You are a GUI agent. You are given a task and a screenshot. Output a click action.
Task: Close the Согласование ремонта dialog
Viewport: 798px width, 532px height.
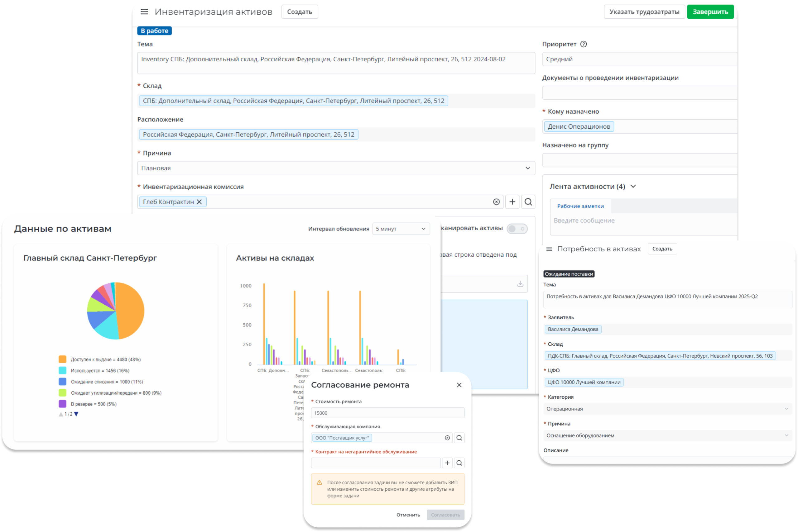coord(459,385)
